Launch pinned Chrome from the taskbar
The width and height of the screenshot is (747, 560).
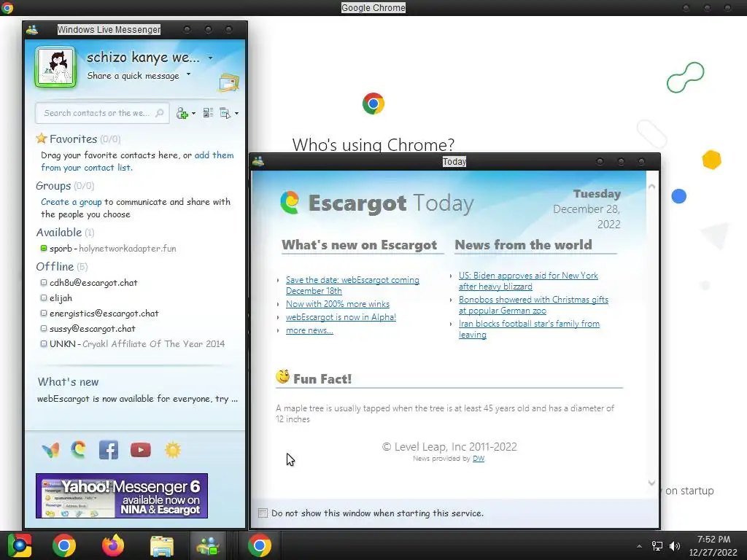[64, 545]
